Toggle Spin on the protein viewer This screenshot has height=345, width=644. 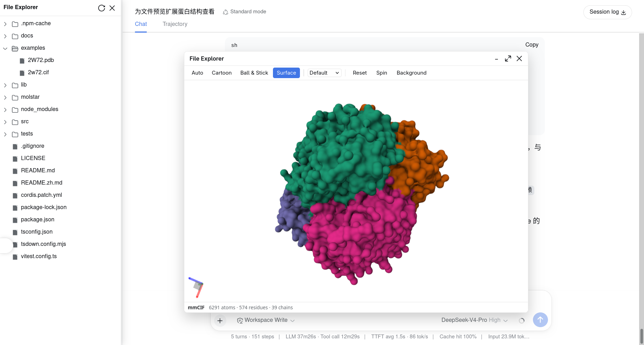tap(382, 73)
